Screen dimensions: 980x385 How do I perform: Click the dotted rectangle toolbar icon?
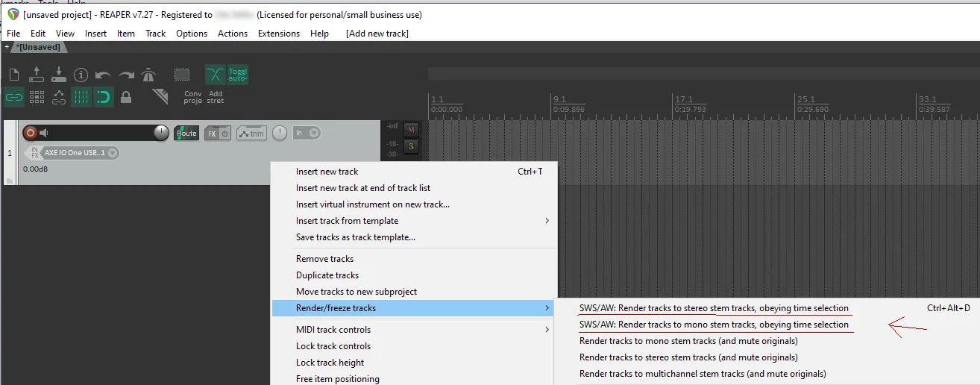point(182,75)
